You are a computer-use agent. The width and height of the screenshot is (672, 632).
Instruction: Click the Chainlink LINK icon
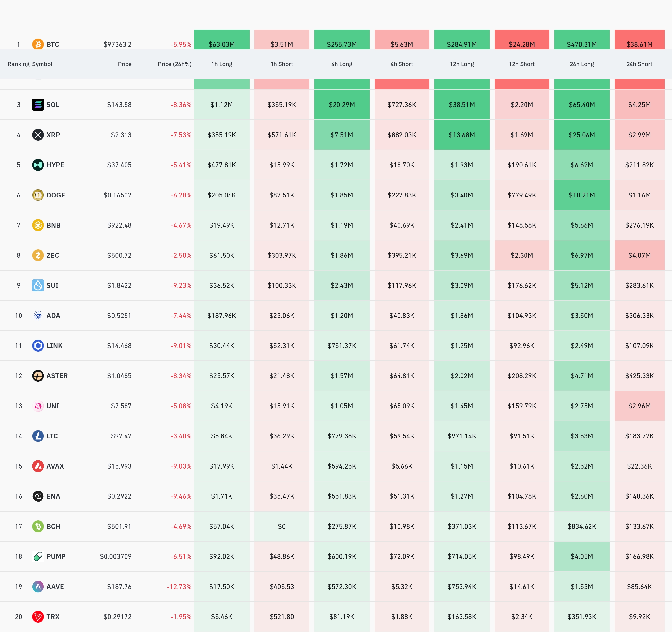pos(38,346)
